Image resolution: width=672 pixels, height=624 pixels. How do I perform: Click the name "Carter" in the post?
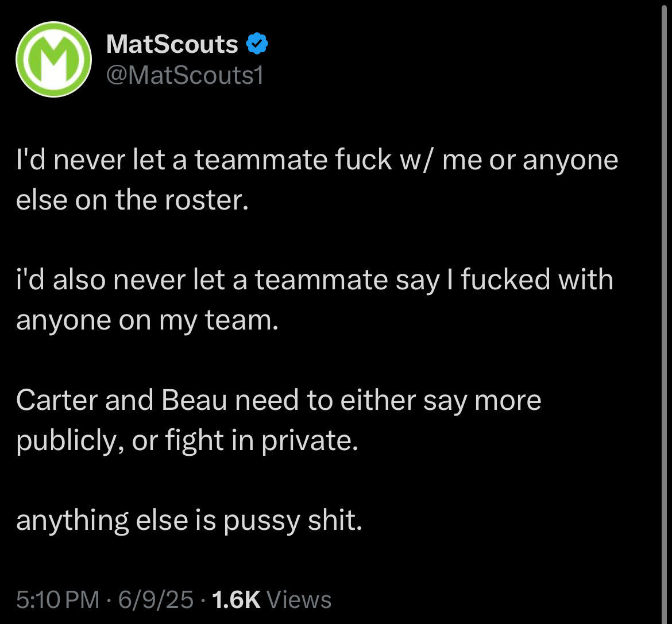57,401
